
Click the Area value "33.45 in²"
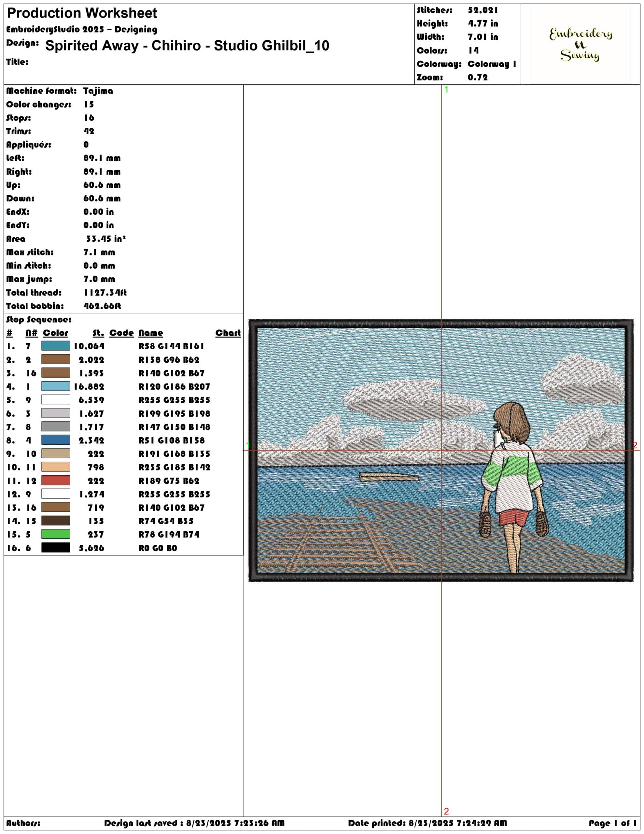pos(106,239)
